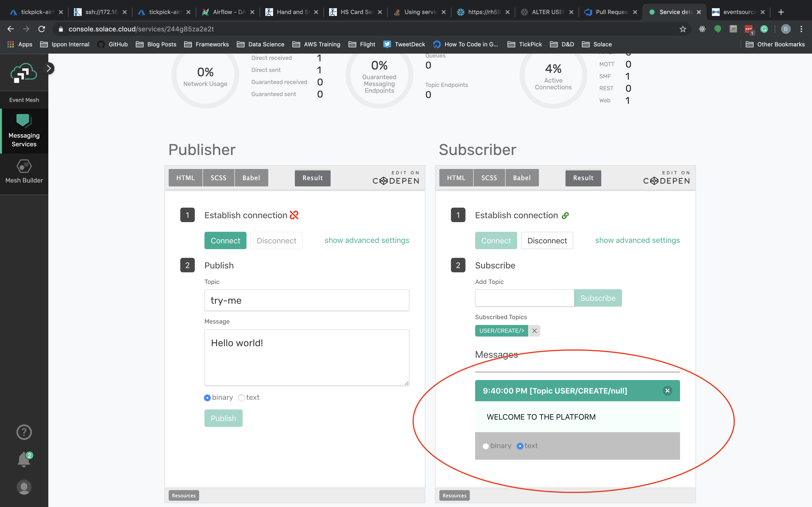Open the help question mark icon

pyautogui.click(x=24, y=432)
